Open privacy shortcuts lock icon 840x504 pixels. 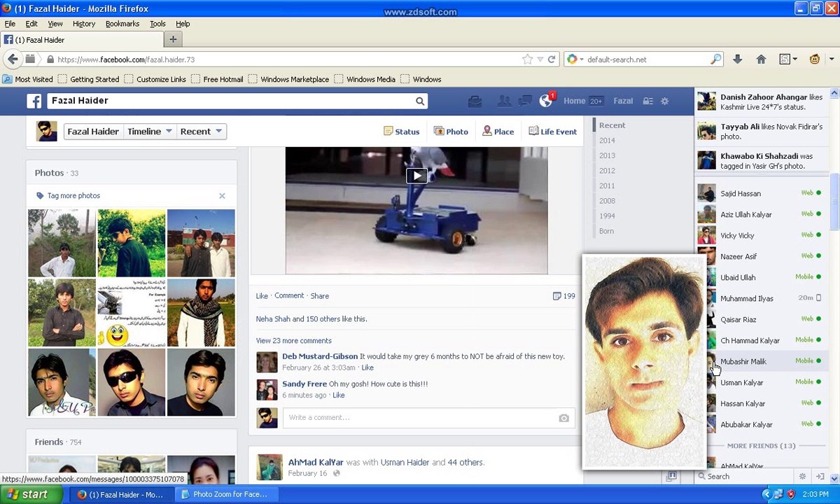(x=647, y=101)
